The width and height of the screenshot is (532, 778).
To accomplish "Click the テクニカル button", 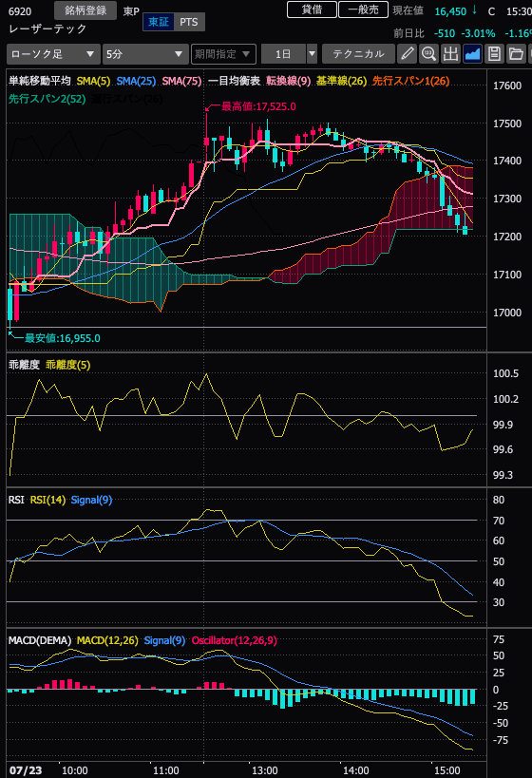I will tap(358, 54).
